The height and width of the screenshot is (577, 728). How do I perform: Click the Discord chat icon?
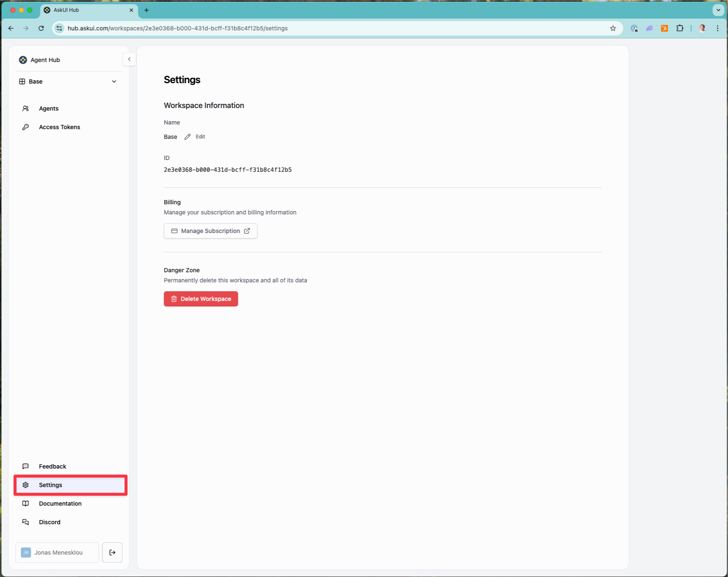point(25,522)
